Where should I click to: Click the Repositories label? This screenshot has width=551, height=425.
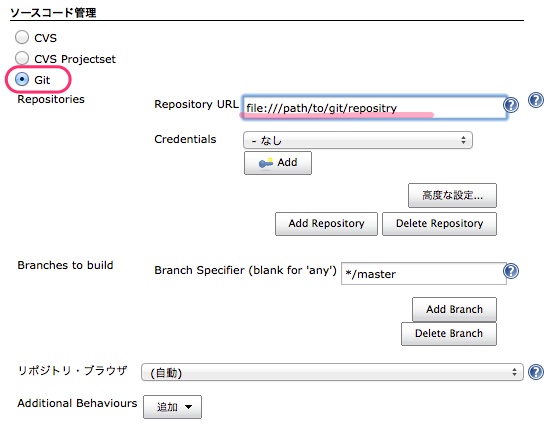click(x=51, y=99)
